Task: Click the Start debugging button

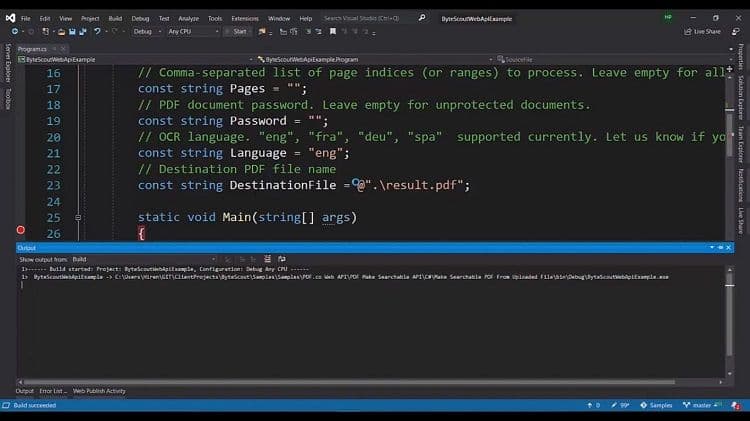Action: click(238, 31)
